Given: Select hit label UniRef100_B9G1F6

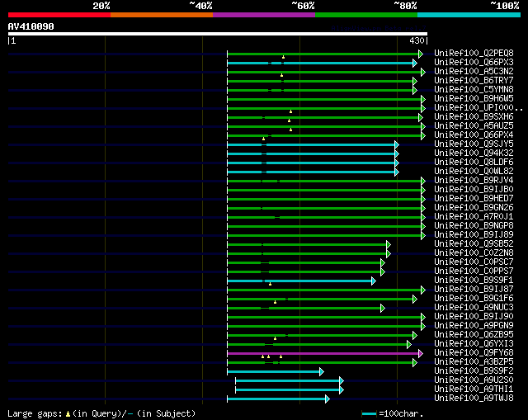Looking at the screenshot, I should (x=474, y=299).
